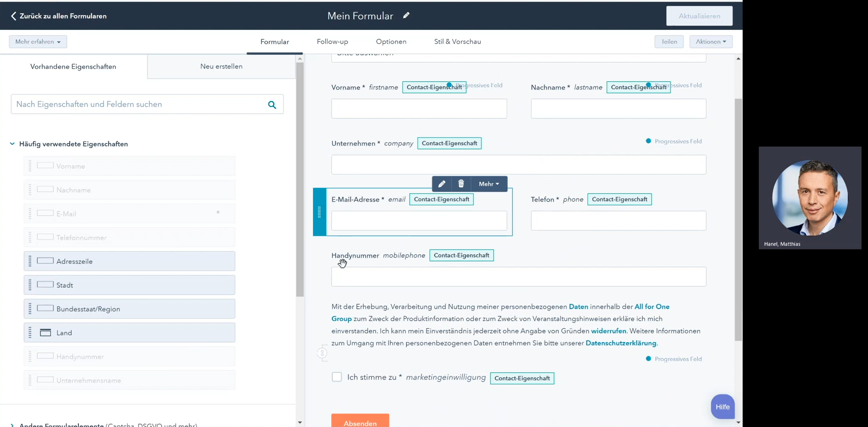The image size is (868, 427).
Task: Open the Neu erstellen tab
Action: click(221, 66)
